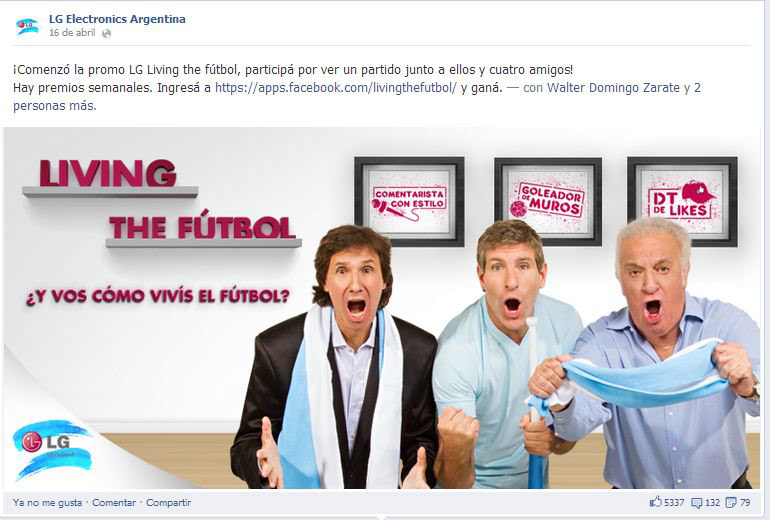Click the globe public-visibility icon beside the date

(x=106, y=33)
